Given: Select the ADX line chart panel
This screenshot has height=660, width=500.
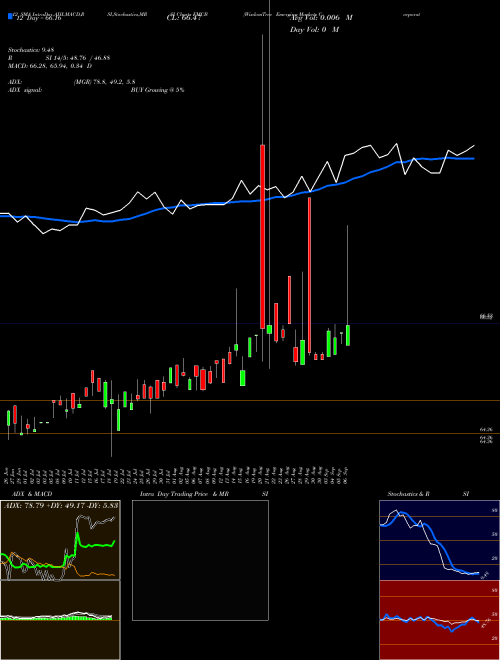Looking at the screenshot, I should [x=60, y=540].
